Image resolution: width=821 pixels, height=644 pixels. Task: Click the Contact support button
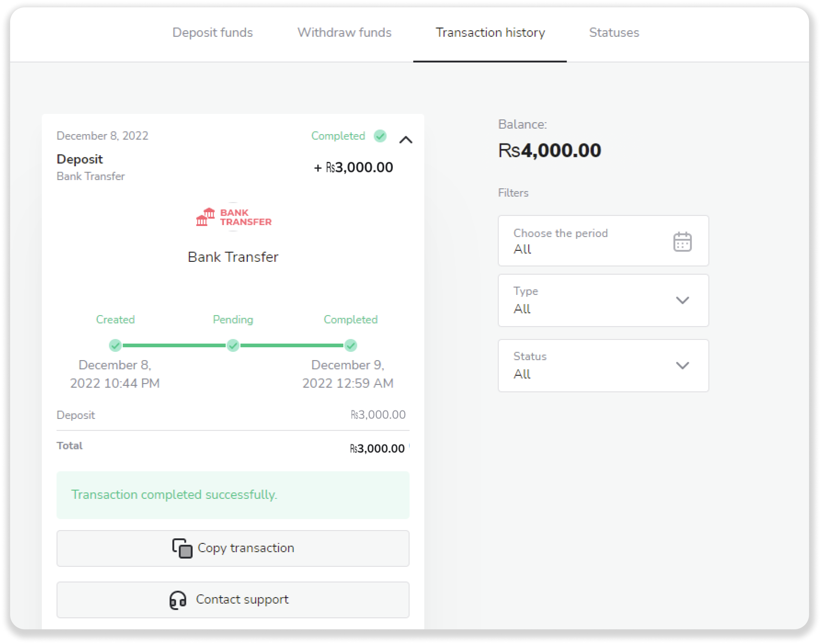click(x=233, y=600)
